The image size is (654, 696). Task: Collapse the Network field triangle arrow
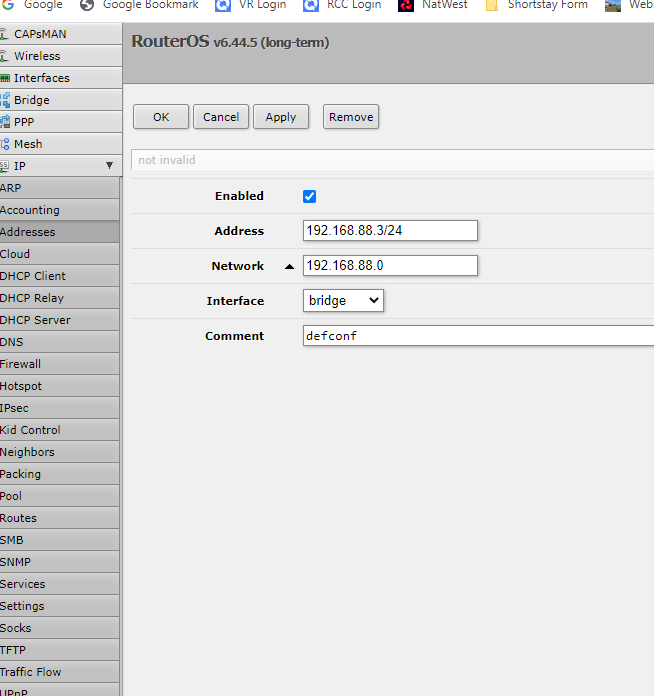tap(289, 266)
